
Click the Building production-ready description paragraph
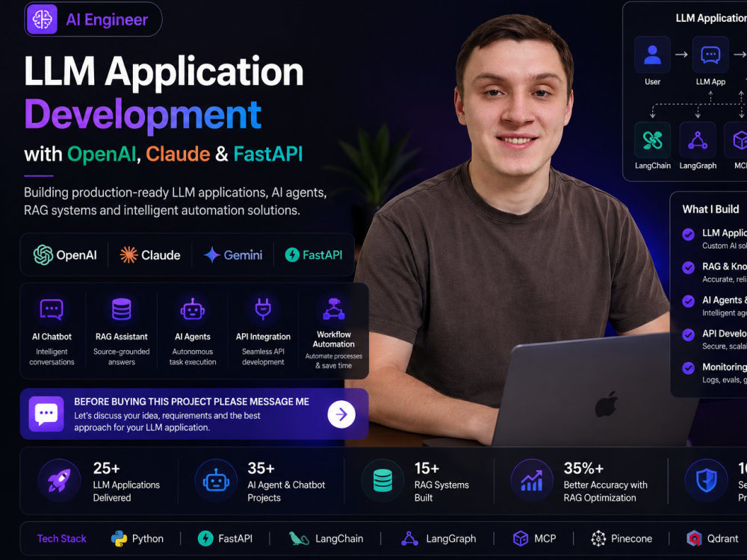coord(176,201)
